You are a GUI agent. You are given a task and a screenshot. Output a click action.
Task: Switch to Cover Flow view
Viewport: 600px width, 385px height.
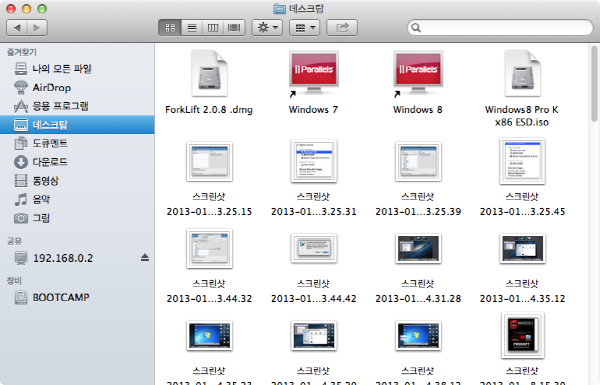234,28
